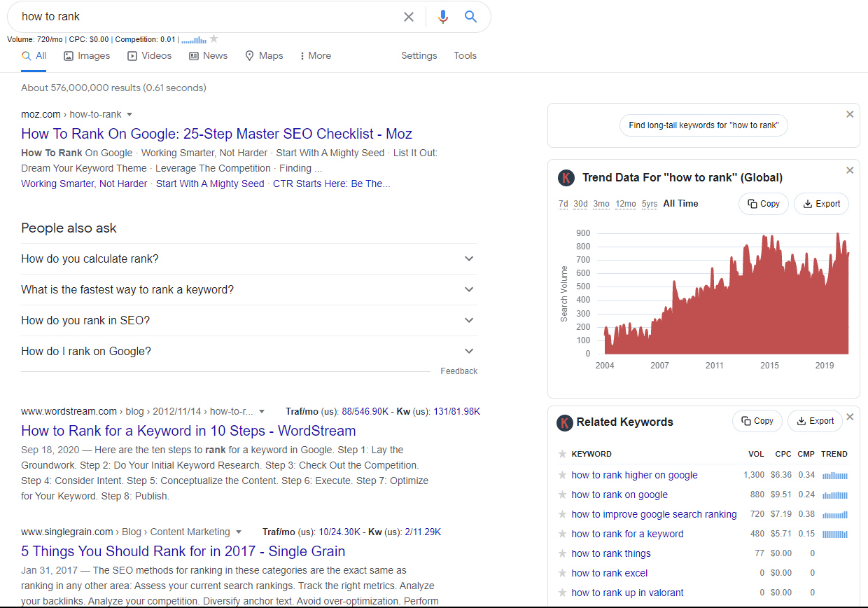Open search Tools

(465, 56)
